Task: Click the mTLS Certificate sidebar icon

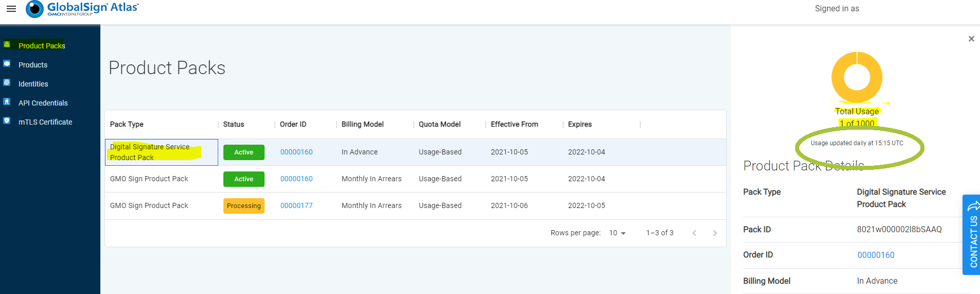Action: 7,121
